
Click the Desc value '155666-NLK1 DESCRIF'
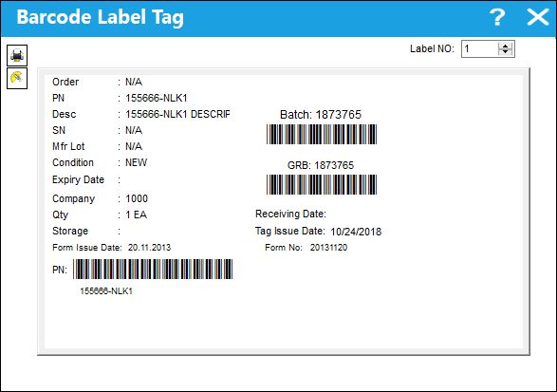(x=177, y=114)
